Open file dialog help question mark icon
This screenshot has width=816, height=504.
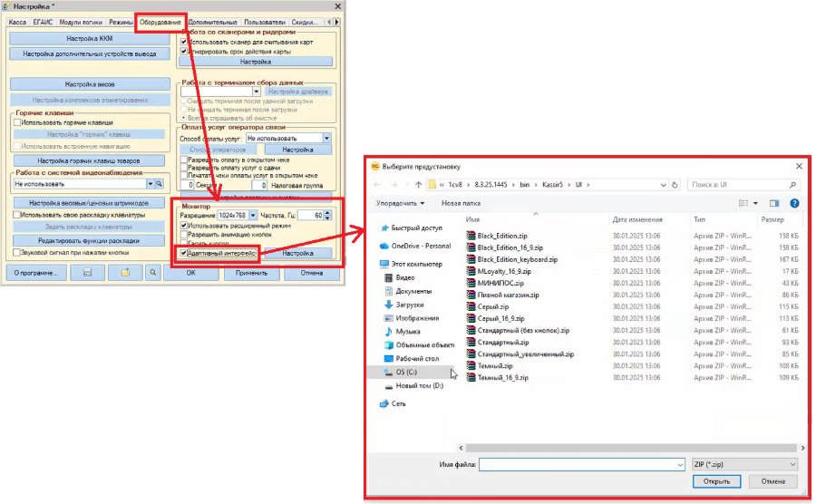tap(794, 203)
